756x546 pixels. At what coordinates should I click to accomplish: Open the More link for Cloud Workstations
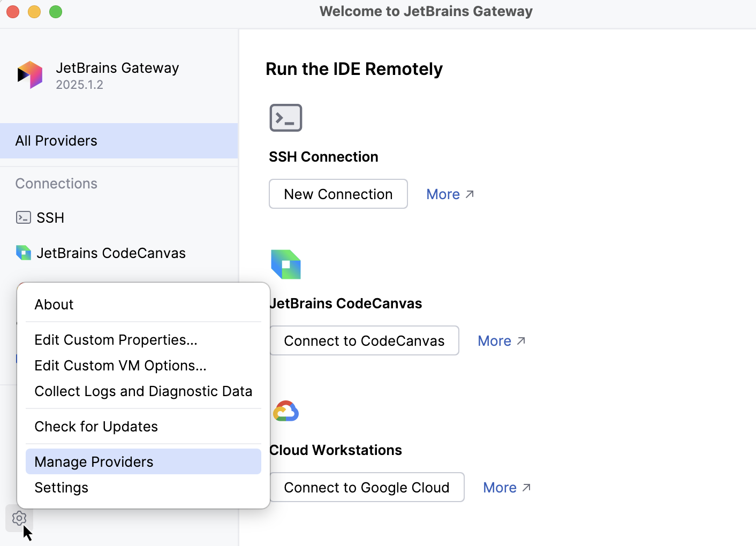click(500, 488)
